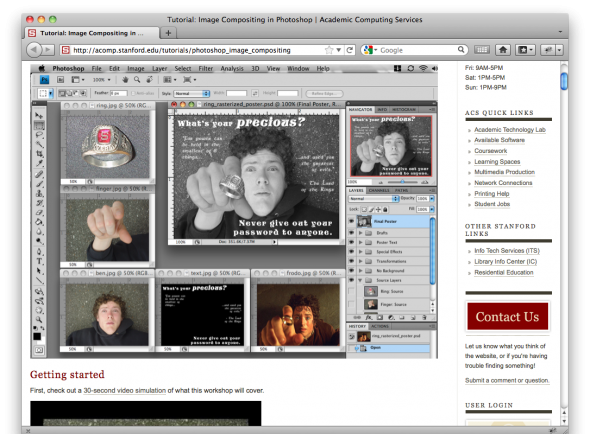Select the Magic Wand tool
The height and width of the screenshot is (434, 590).
39,144
